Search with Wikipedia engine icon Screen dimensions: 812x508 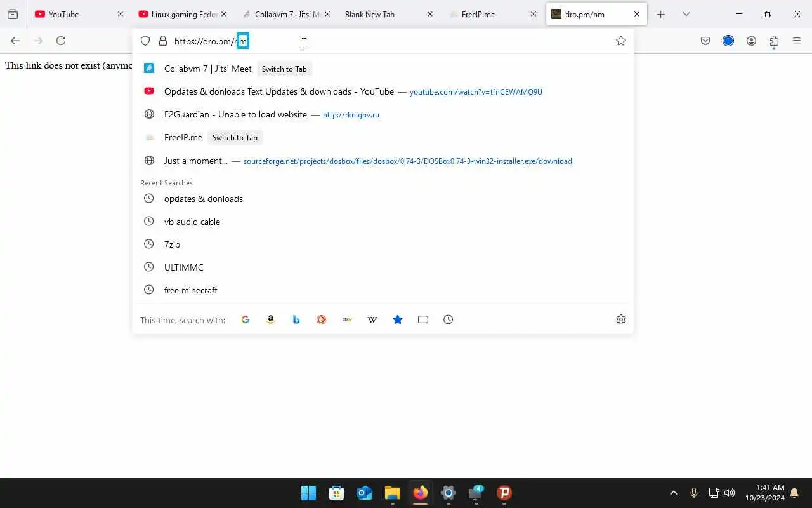[x=372, y=319]
